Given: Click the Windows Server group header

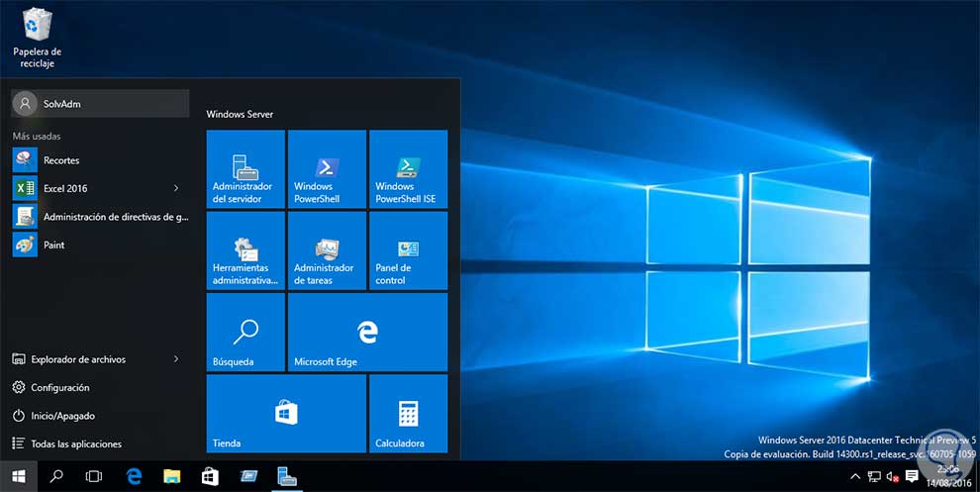Looking at the screenshot, I should click(x=240, y=114).
